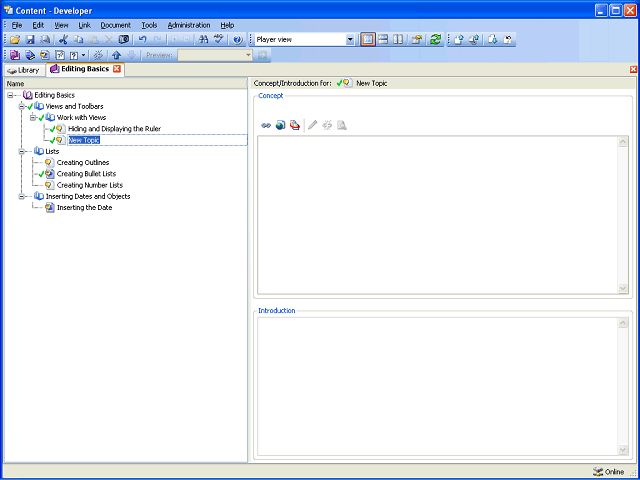Viewport: 640px width, 480px height.
Task: Click the Check Out document icon
Action: (493, 40)
